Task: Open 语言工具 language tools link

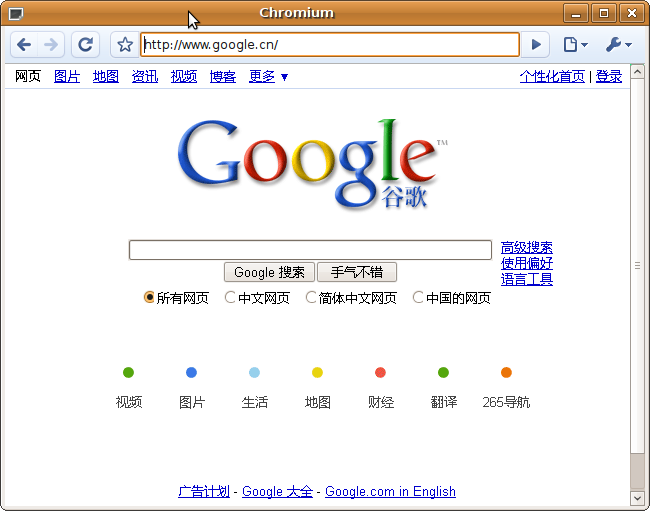Action: click(526, 279)
